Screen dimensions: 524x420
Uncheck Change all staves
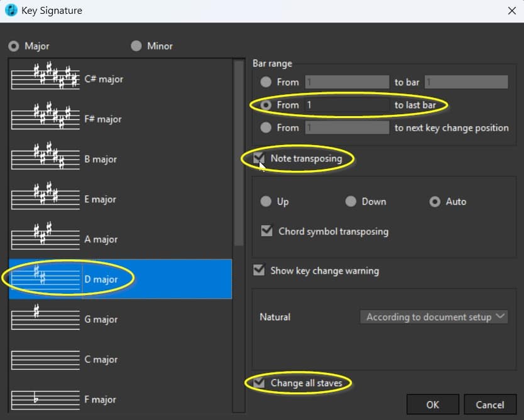[x=259, y=383]
